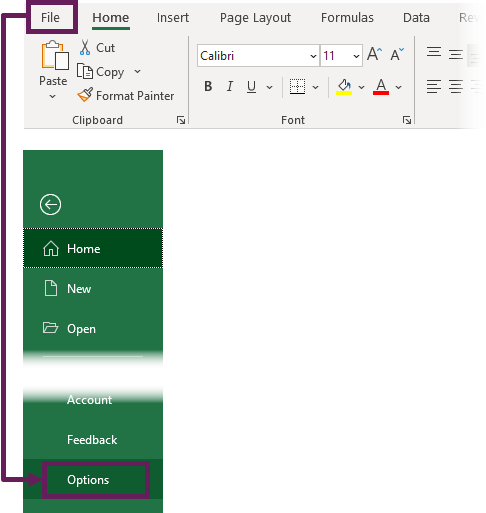Expand the Copy options arrow
Viewport: 486px width, 513px height.
click(x=137, y=71)
